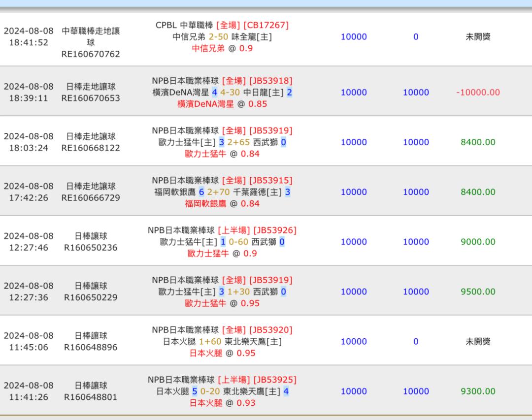Click timestamp 2024-08-08 11:41:26
The image size is (532, 420).
tap(29, 391)
